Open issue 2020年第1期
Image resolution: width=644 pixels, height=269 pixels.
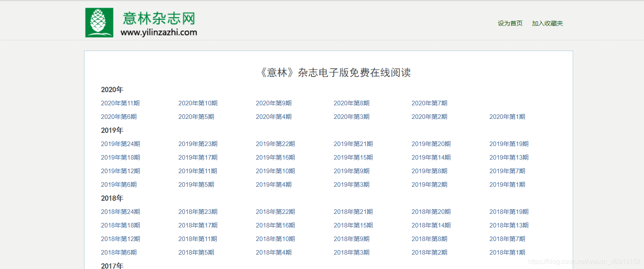pyautogui.click(x=507, y=117)
